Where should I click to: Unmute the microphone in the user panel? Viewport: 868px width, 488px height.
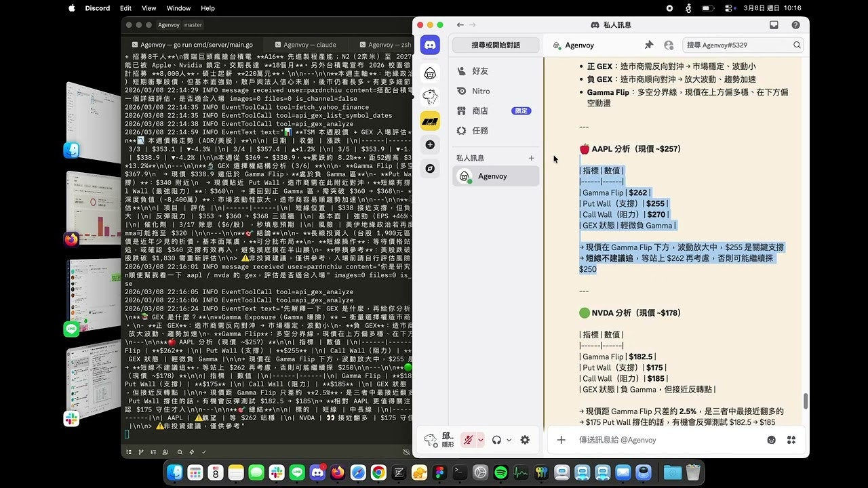(468, 440)
